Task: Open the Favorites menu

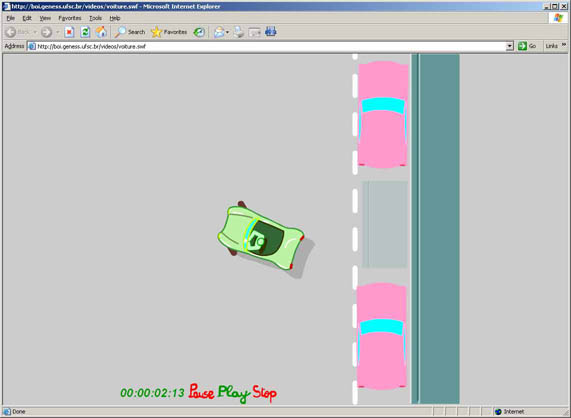Action: [70, 18]
